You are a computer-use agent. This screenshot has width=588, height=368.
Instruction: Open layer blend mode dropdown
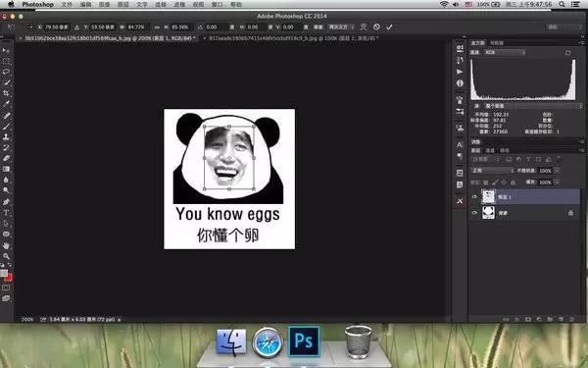click(493, 171)
